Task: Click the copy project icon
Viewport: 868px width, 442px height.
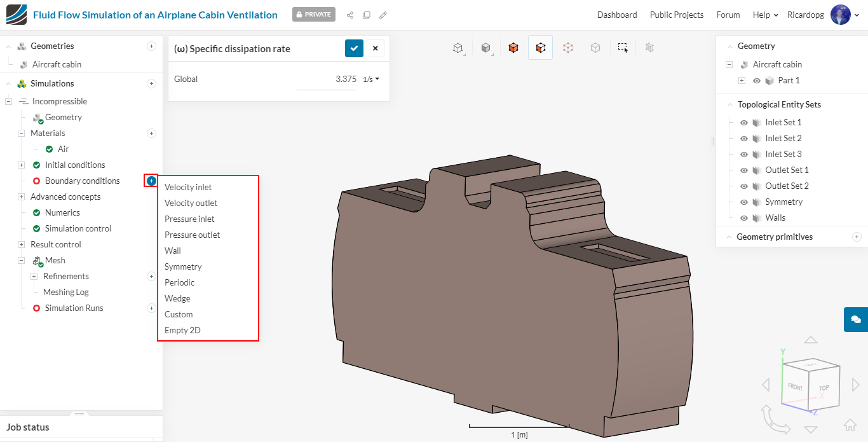Action: click(x=367, y=15)
